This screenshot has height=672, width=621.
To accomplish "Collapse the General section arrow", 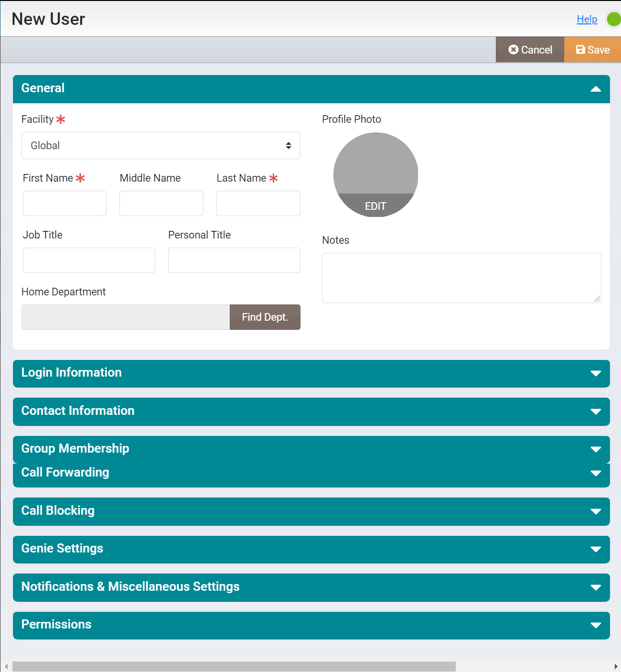I will (x=595, y=89).
